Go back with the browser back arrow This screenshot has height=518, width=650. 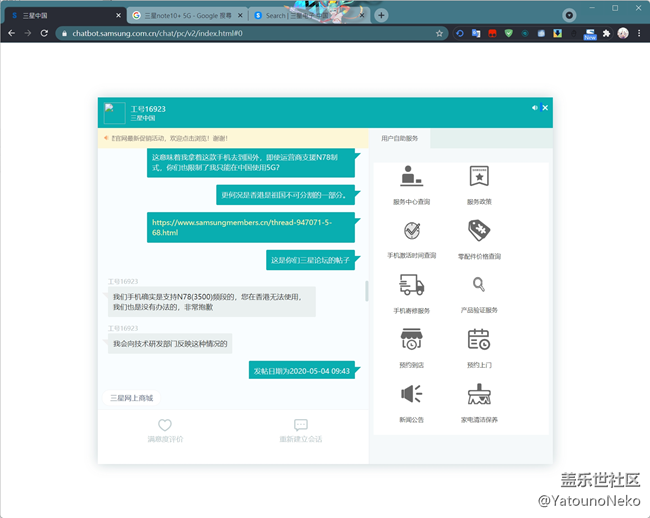(x=11, y=33)
